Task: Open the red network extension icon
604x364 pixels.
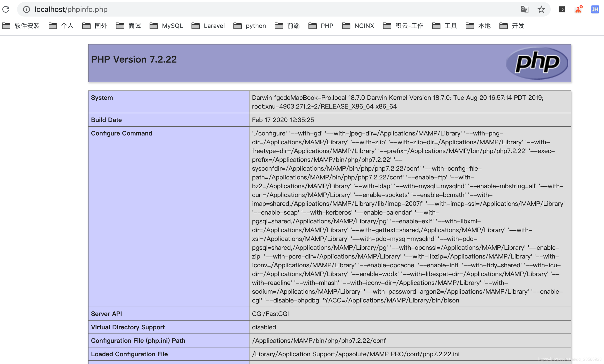Action: [x=578, y=9]
